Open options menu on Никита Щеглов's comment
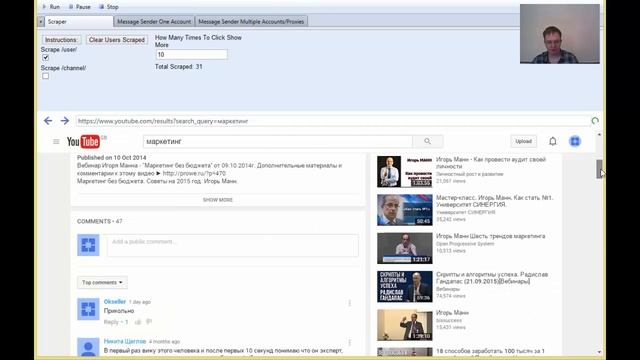The height and width of the screenshot is (360, 640). click(350, 342)
